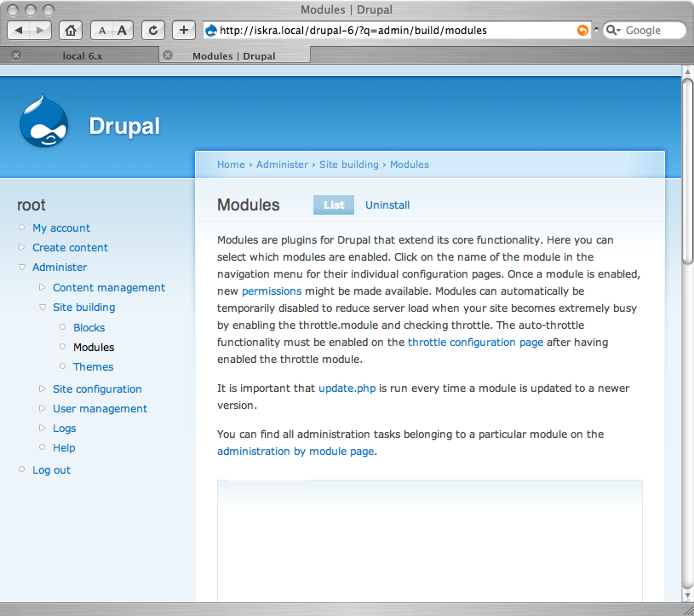Log out via the sidebar link
This screenshot has width=694, height=616.
pyautogui.click(x=51, y=469)
